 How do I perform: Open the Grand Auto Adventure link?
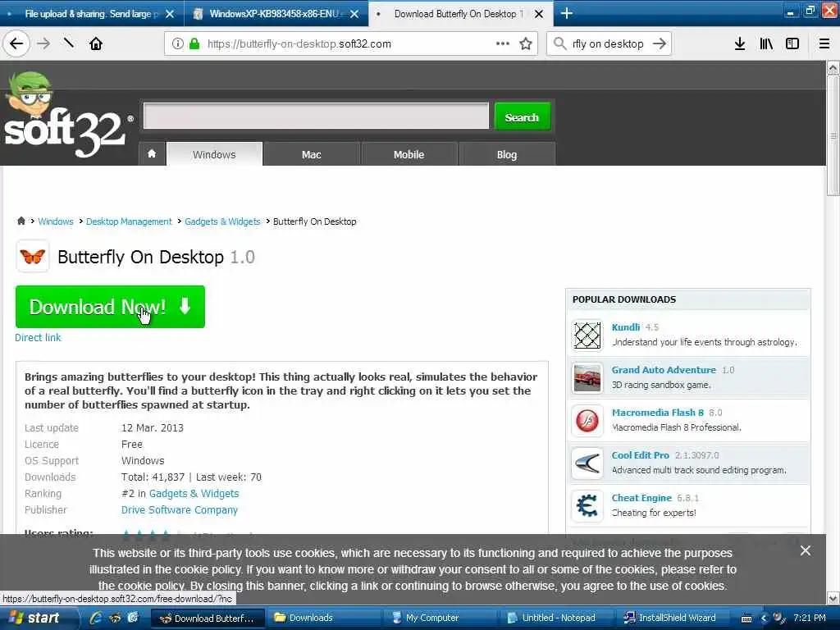click(x=664, y=370)
